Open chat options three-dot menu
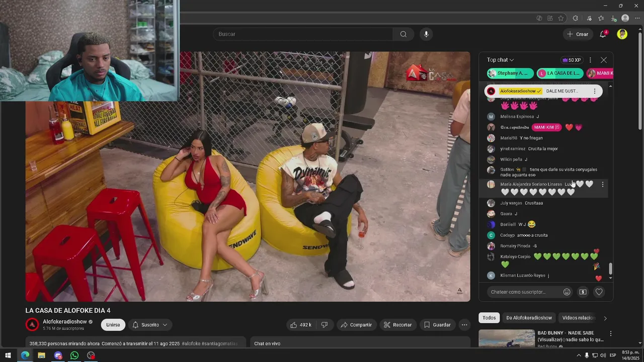Screen dimensions: 644x362 (590, 60)
